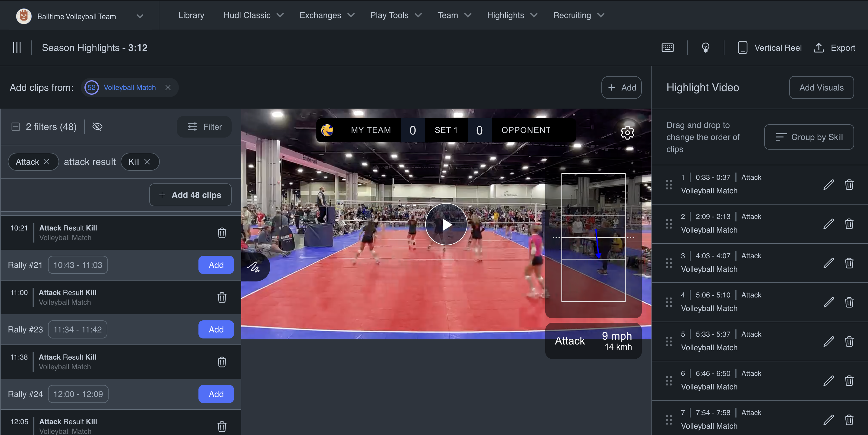
Task: Expand the Highlights menu chevron
Action: pyautogui.click(x=534, y=15)
